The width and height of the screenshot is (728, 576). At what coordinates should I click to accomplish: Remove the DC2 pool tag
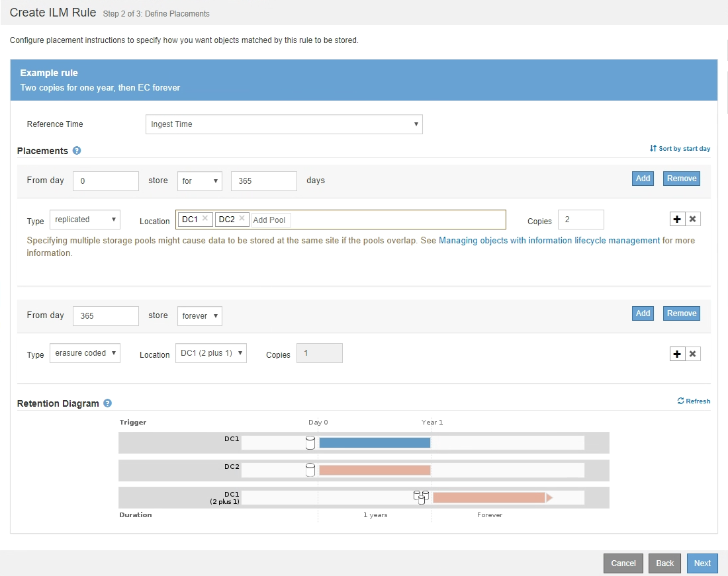pyautogui.click(x=242, y=219)
